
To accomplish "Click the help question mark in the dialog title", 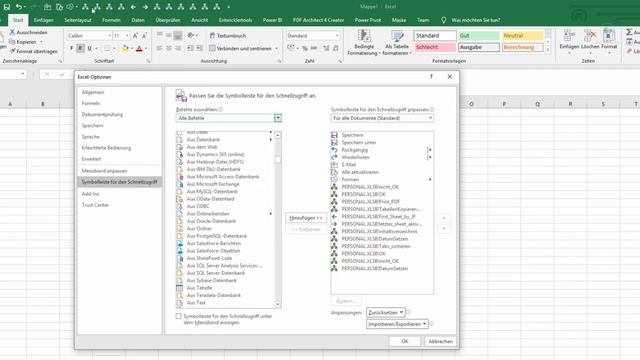I will (x=431, y=77).
